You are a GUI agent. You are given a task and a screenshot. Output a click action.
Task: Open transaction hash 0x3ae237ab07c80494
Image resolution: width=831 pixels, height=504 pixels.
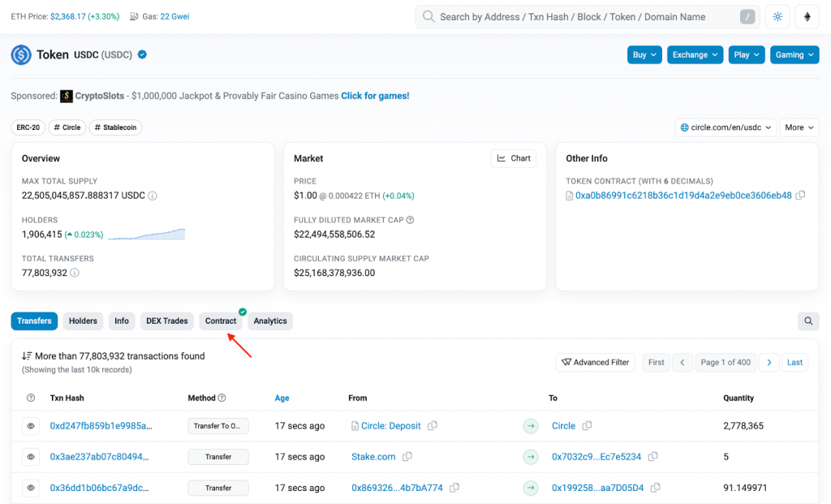point(99,456)
